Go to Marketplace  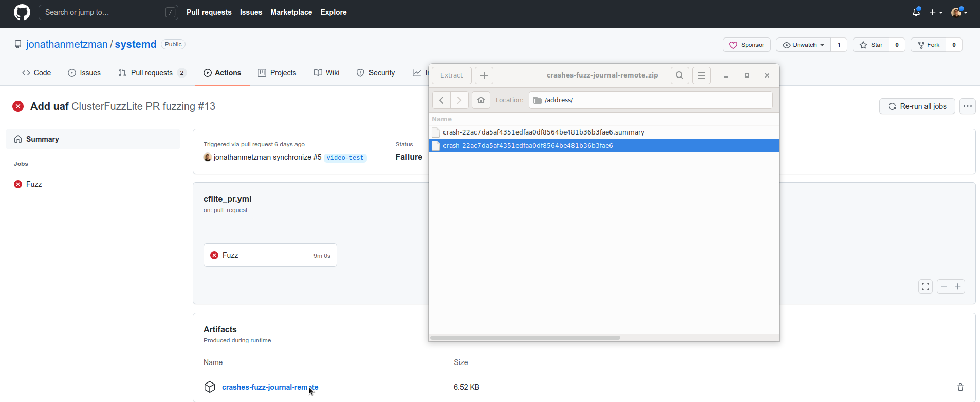click(291, 12)
